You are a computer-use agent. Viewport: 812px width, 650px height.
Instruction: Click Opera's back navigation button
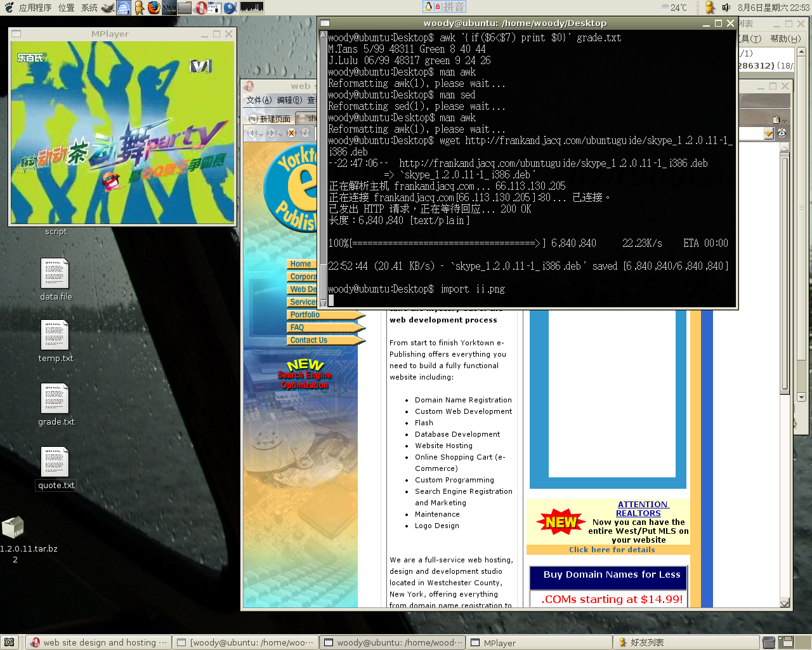(252, 133)
